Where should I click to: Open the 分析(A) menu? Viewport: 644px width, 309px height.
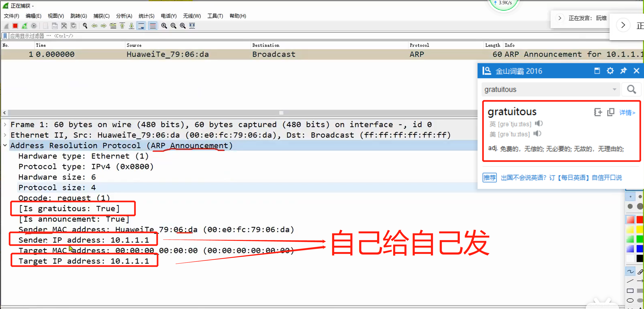click(124, 16)
